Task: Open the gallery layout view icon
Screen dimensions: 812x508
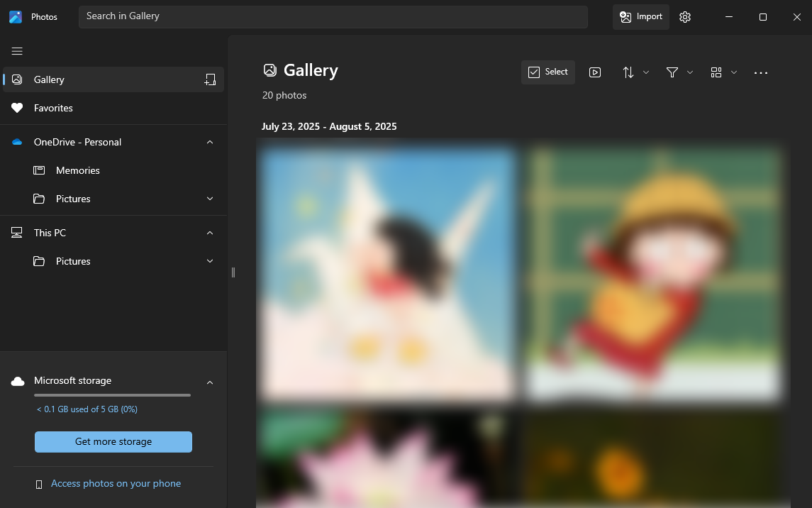Action: (x=716, y=72)
